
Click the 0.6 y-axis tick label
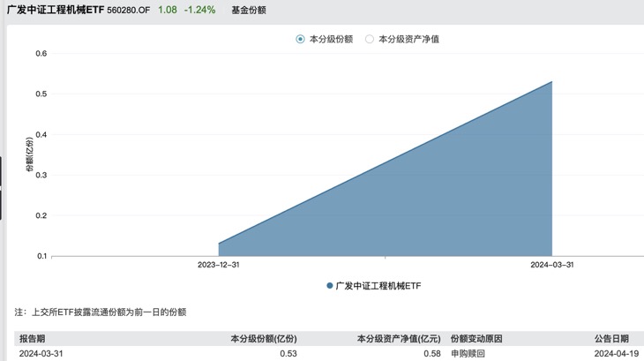point(41,53)
